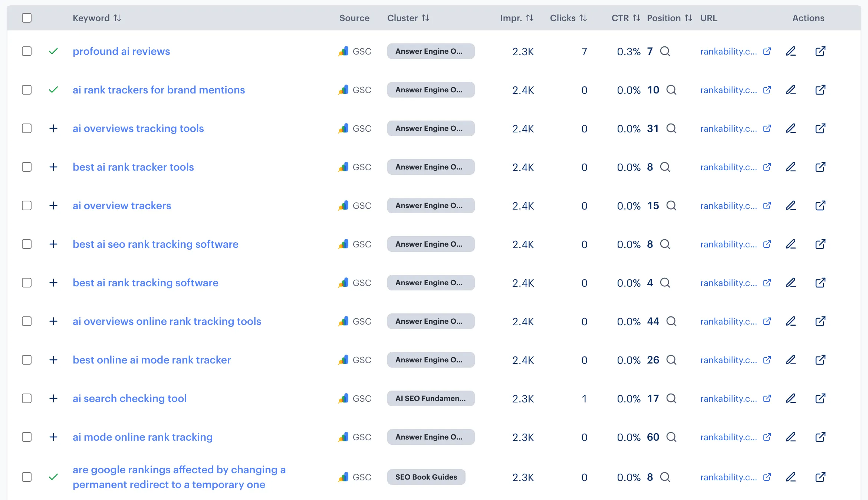Click the Actions column header
This screenshot has height=500, width=868.
click(x=808, y=18)
